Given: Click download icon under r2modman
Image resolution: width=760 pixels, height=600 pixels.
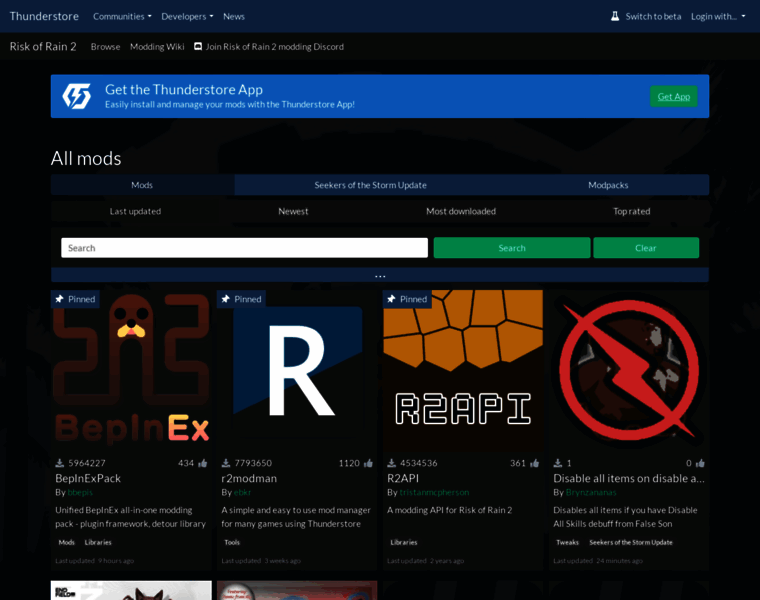Looking at the screenshot, I should coord(226,463).
